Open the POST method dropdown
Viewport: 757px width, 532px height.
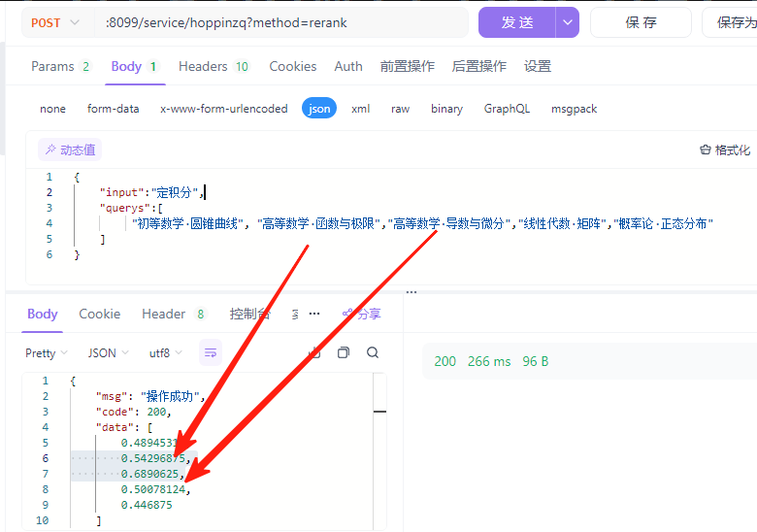pyautogui.click(x=54, y=22)
